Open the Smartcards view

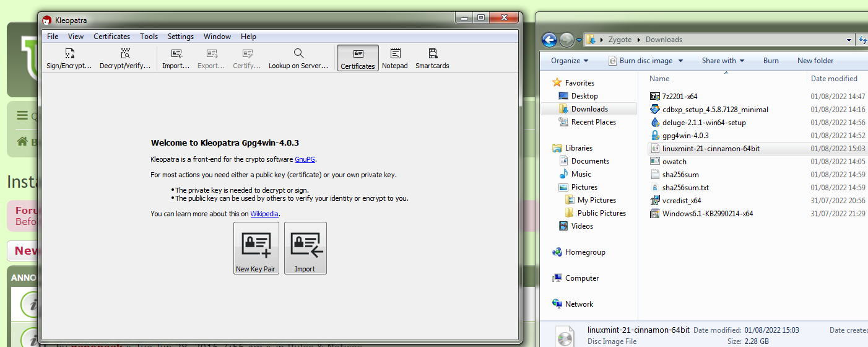(432, 58)
